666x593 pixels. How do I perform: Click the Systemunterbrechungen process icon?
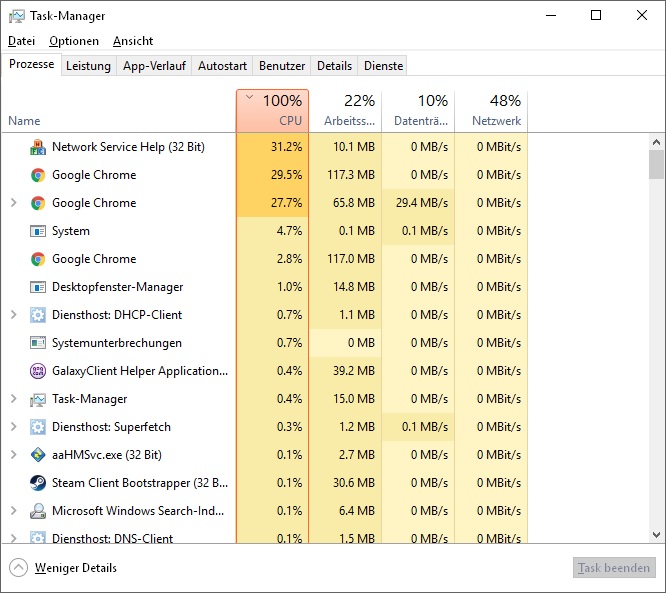click(x=38, y=343)
